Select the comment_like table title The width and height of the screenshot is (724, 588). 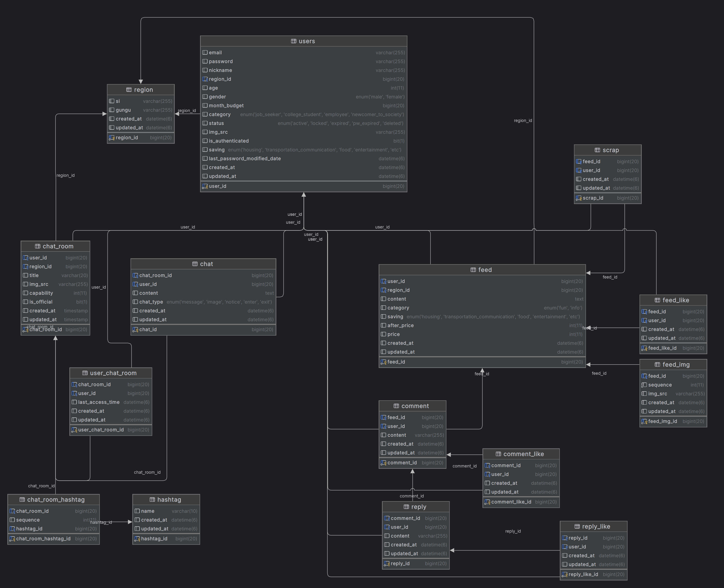524,454
